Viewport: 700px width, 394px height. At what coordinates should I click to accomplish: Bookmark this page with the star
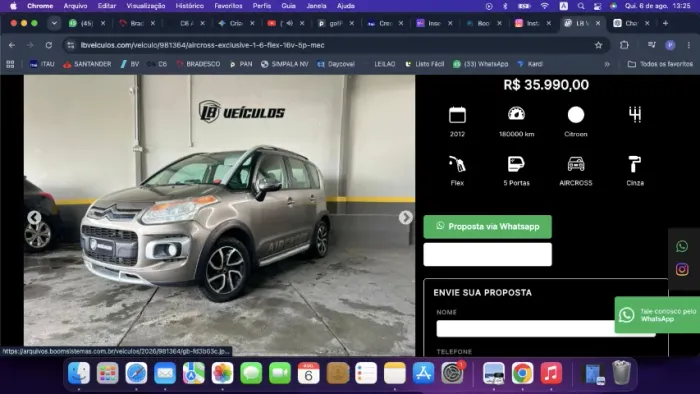598,45
